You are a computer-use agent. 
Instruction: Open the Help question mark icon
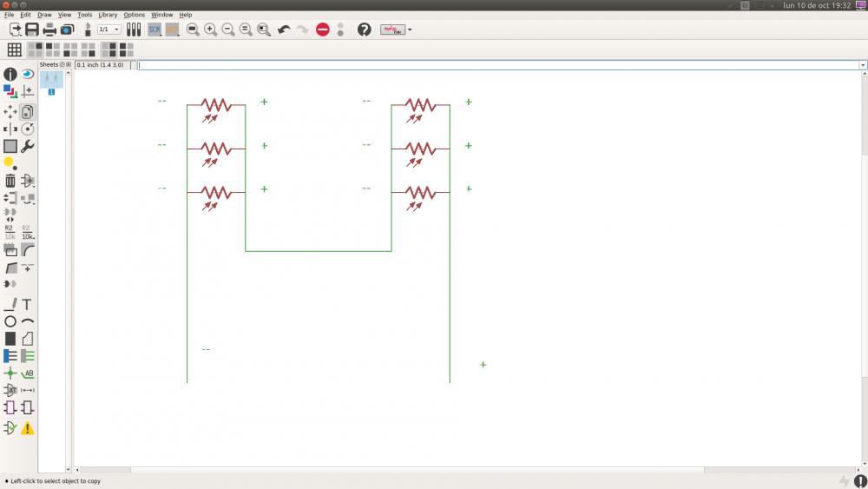(x=364, y=30)
